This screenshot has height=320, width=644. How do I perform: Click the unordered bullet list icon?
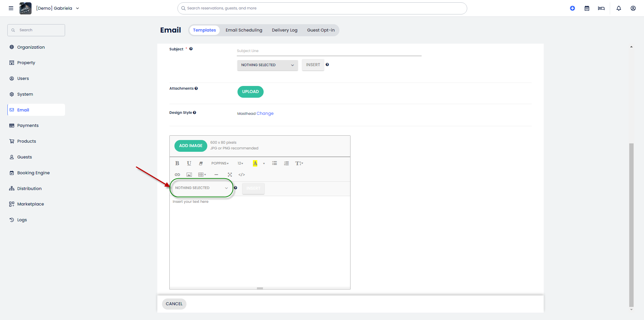(274, 164)
